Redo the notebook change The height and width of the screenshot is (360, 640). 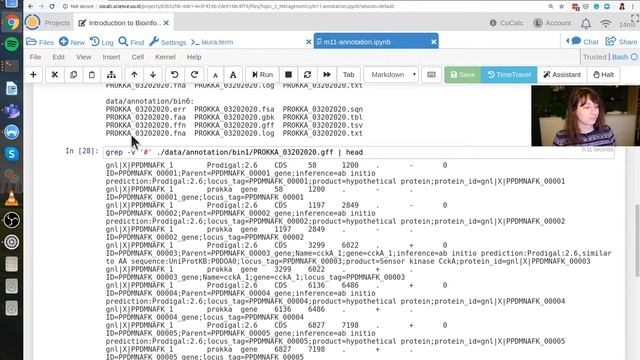(x=194, y=75)
